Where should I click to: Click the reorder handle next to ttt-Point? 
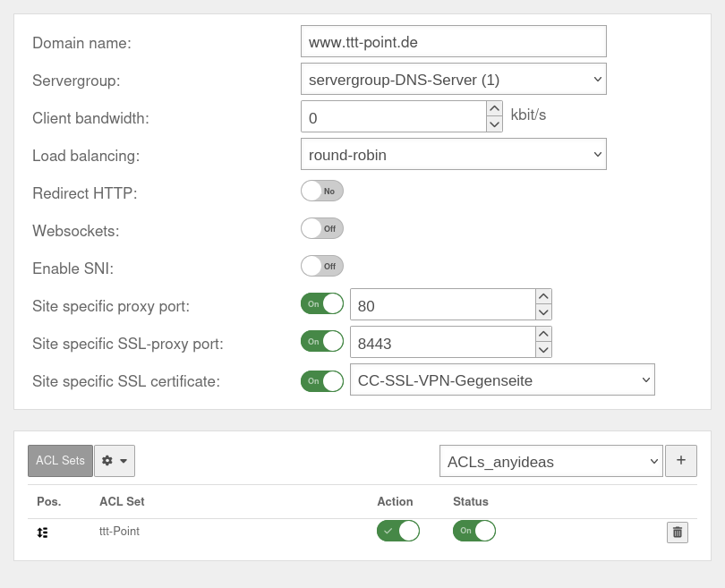point(43,531)
